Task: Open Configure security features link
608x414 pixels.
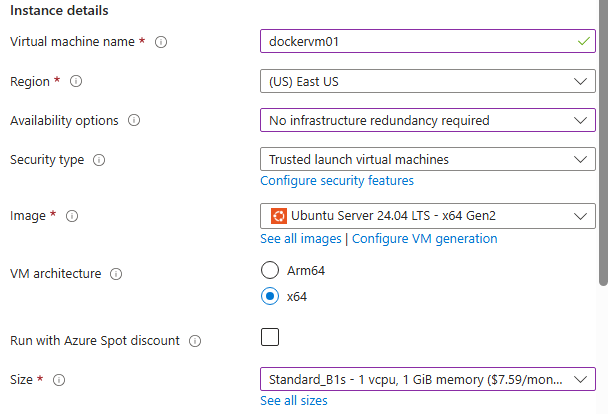Action: (x=337, y=181)
